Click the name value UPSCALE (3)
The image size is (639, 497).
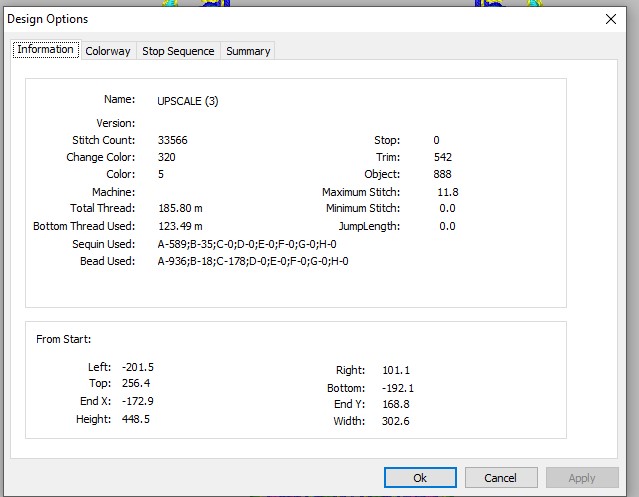point(188,101)
